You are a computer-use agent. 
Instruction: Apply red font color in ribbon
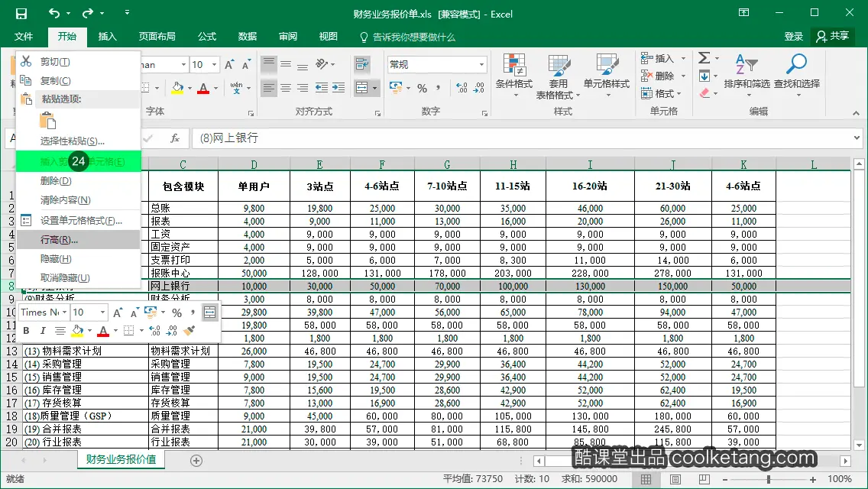click(x=203, y=88)
